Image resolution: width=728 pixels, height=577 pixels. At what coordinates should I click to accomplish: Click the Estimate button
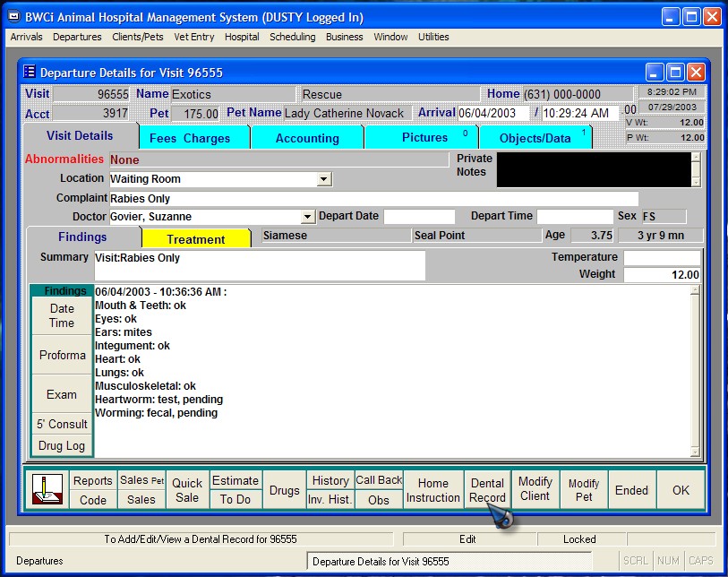coord(236,481)
